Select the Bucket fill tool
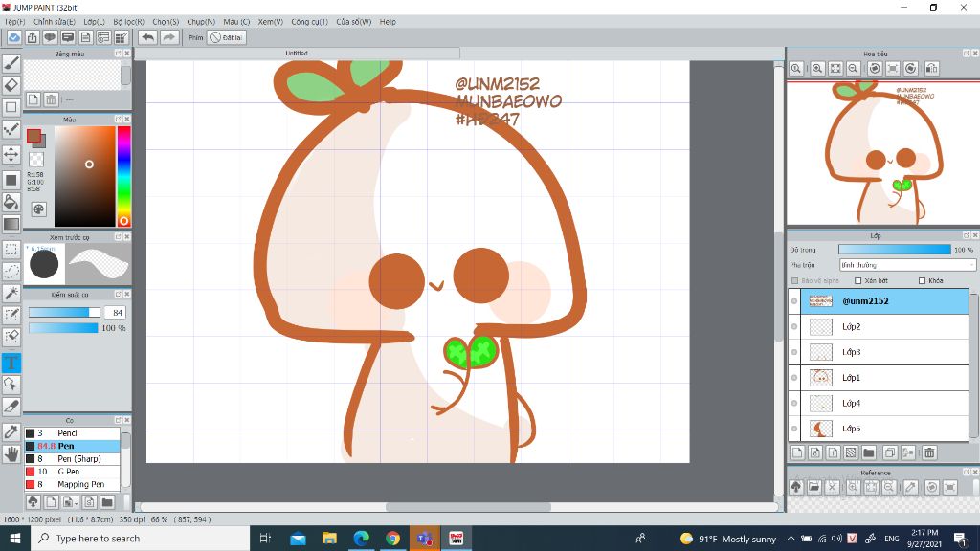 point(11,202)
